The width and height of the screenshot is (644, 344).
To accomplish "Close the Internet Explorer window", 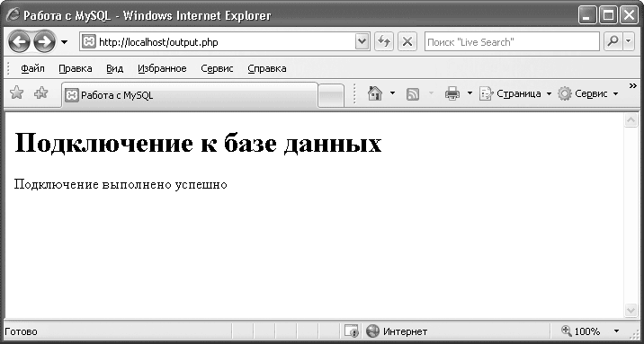I will (x=629, y=15).
